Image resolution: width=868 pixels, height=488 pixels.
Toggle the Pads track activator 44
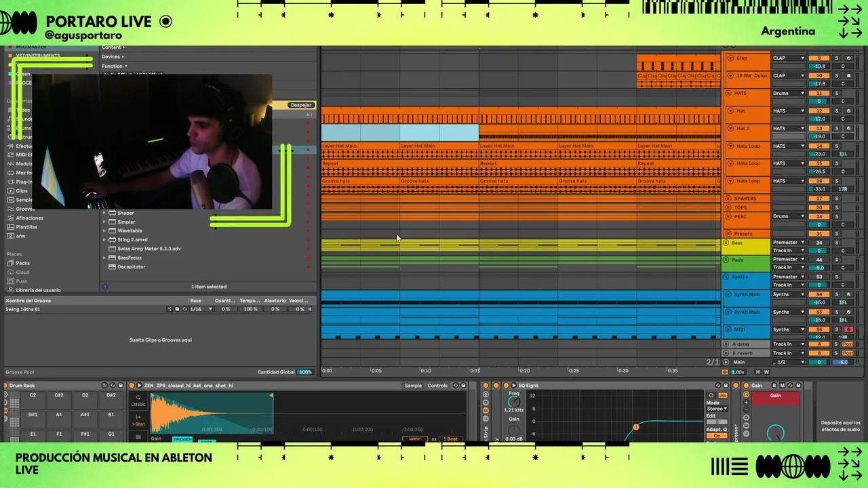pos(819,260)
